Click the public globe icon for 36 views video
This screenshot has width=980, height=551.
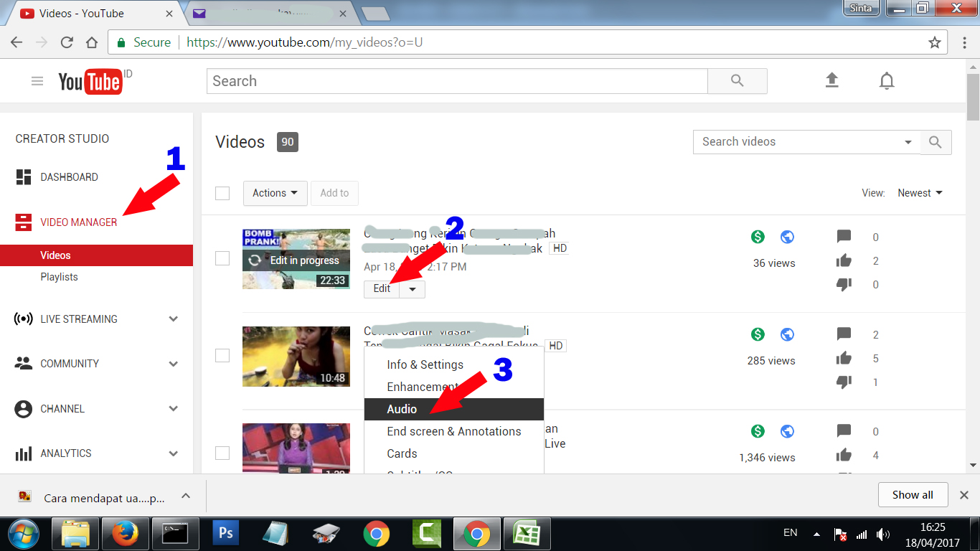click(787, 237)
